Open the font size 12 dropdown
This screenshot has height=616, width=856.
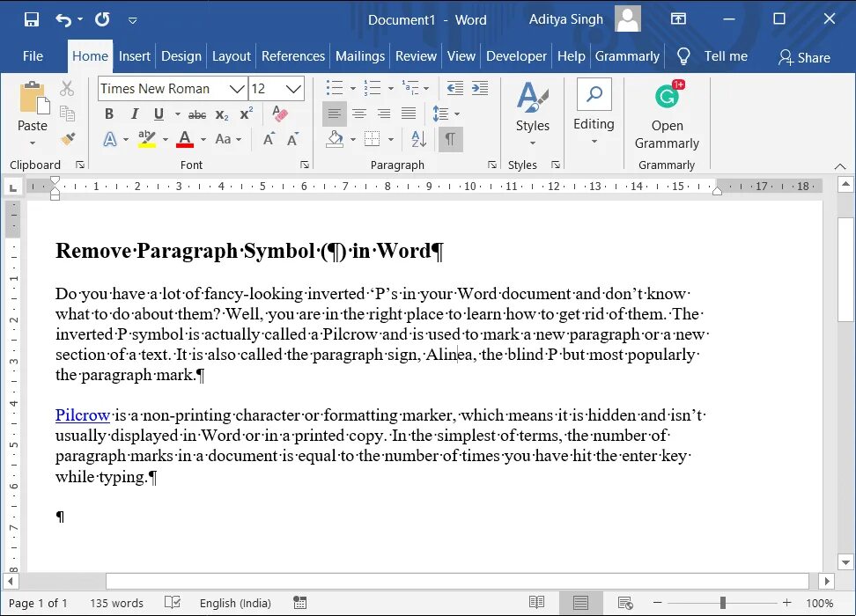(x=294, y=89)
